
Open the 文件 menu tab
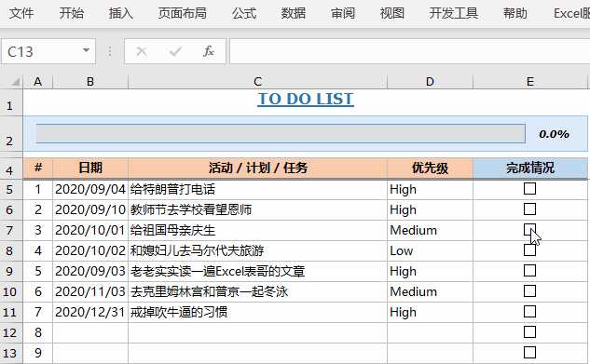[21, 13]
